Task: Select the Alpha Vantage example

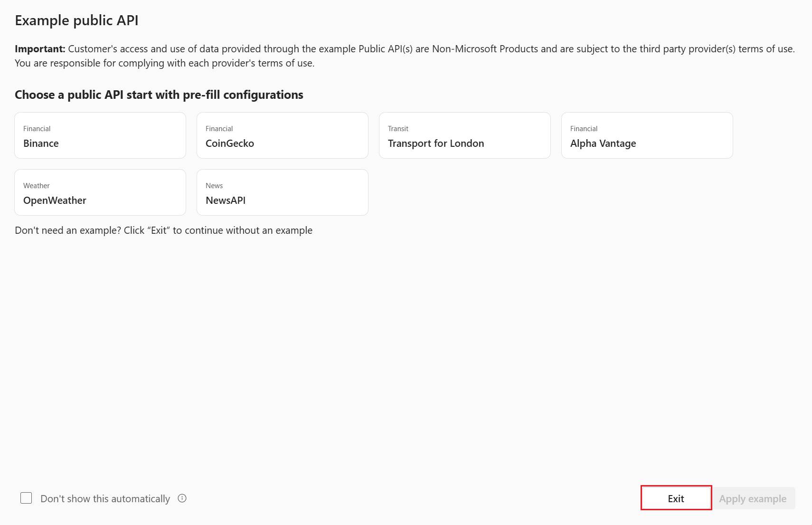Action: click(x=647, y=136)
